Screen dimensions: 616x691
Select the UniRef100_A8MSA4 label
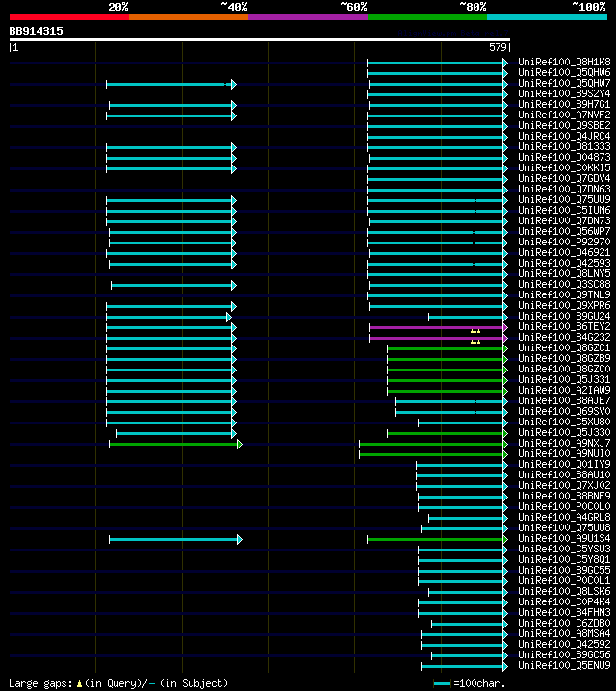point(564,633)
